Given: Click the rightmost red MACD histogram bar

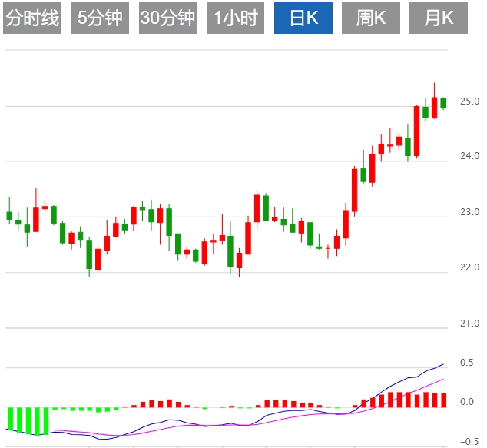Looking at the screenshot, I should click(x=443, y=400).
